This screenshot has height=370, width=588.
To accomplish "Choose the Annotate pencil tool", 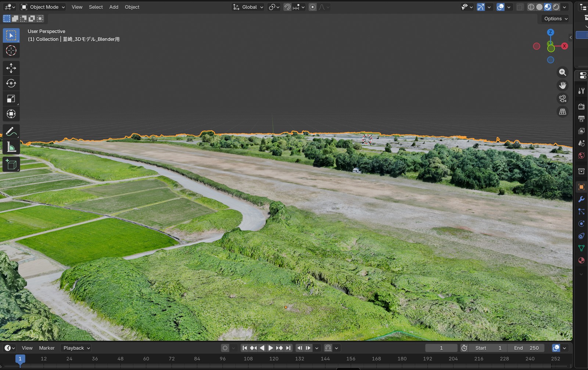I will 11,131.
